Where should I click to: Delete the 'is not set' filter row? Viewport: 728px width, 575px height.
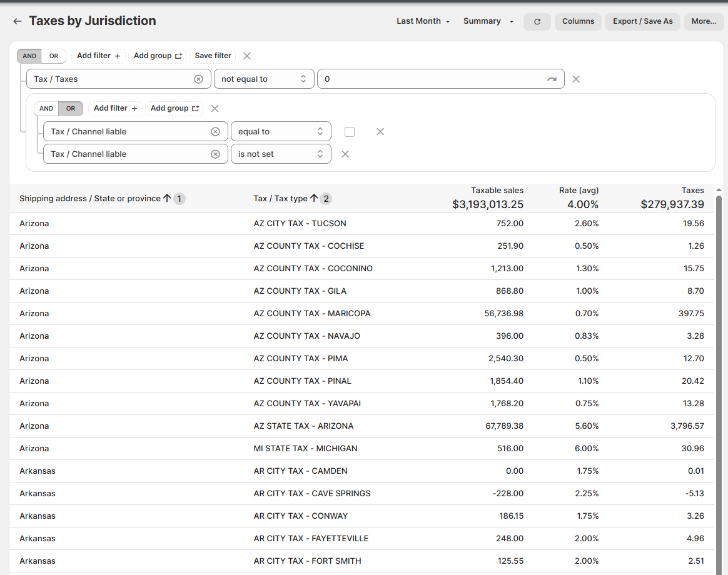(345, 154)
